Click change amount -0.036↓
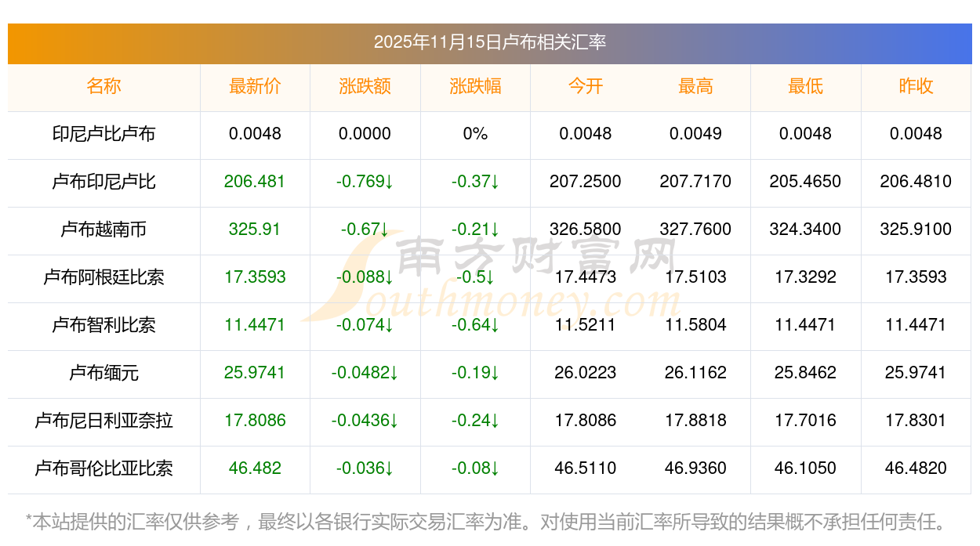The height and width of the screenshot is (546, 980). coord(365,468)
